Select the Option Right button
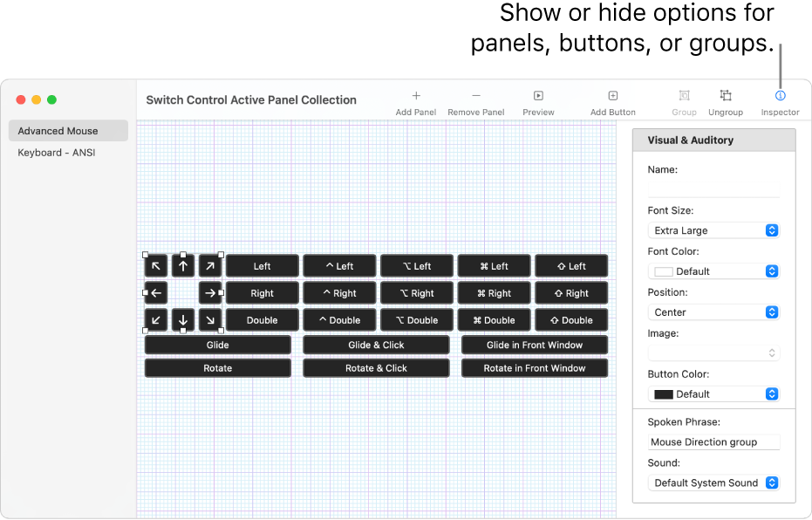 tap(417, 293)
